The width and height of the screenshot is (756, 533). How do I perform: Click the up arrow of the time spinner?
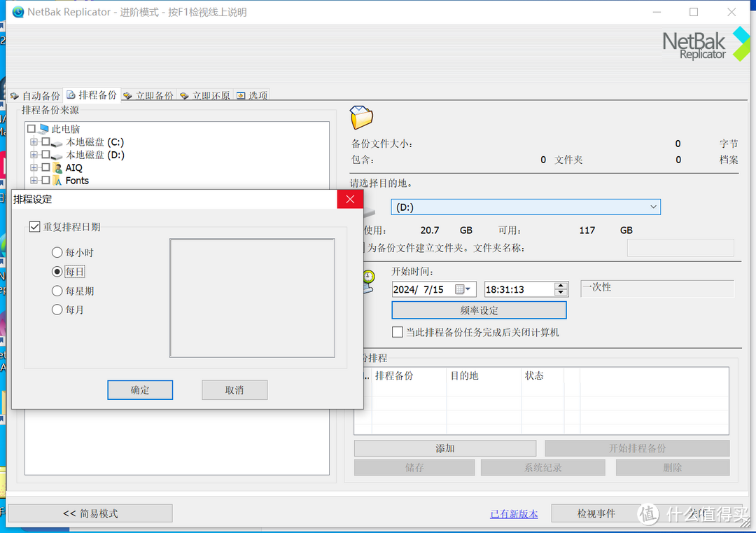point(560,284)
